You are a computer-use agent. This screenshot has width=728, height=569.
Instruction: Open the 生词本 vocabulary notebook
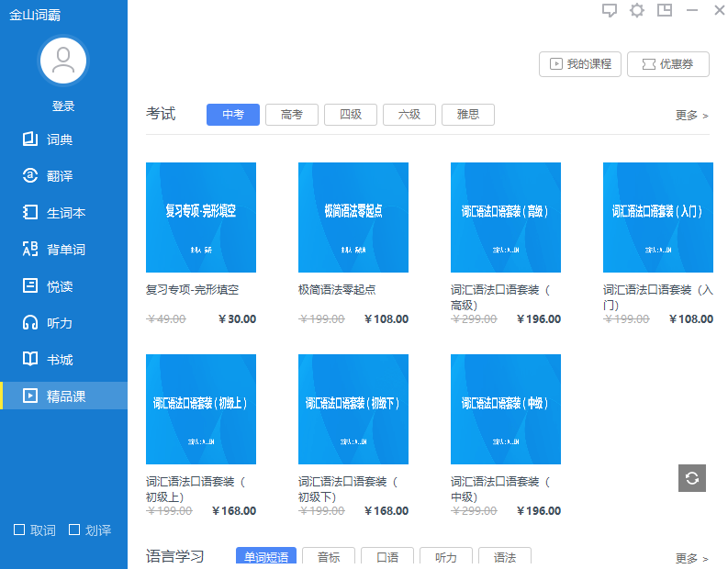(64, 213)
